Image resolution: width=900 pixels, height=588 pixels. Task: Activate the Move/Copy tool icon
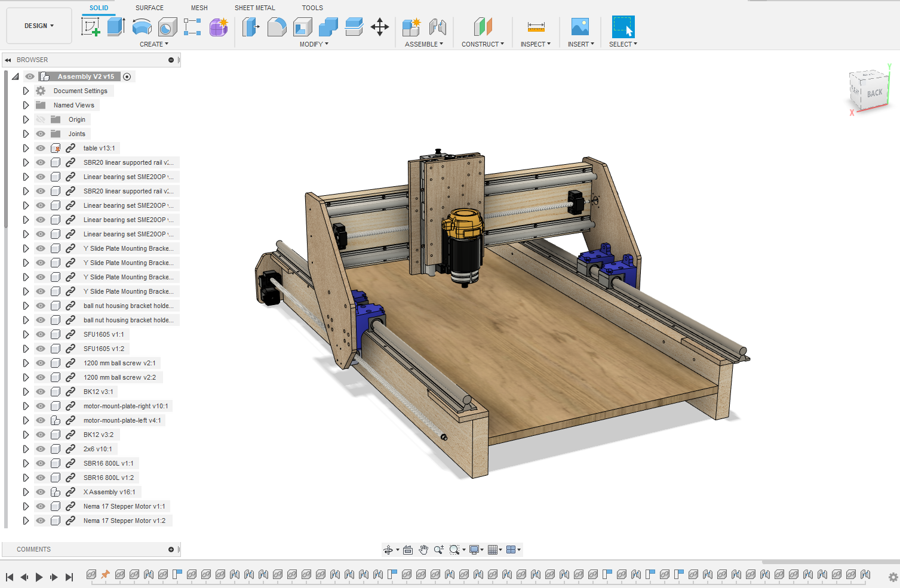380,27
